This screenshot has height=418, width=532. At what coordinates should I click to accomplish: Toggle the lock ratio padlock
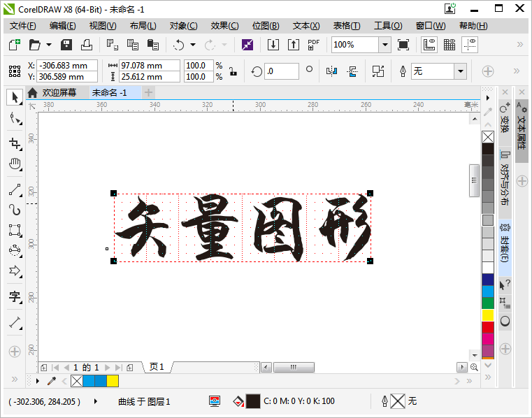coord(232,71)
